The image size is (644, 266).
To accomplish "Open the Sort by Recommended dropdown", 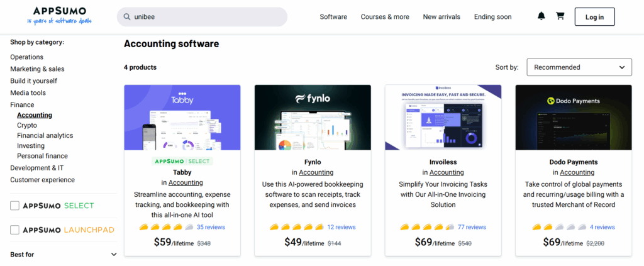I will coord(579,67).
